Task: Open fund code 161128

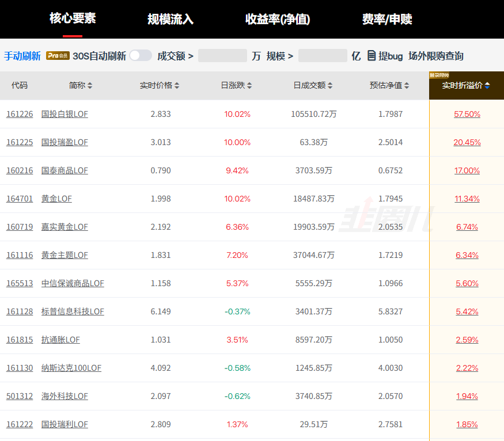Action: click(20, 312)
